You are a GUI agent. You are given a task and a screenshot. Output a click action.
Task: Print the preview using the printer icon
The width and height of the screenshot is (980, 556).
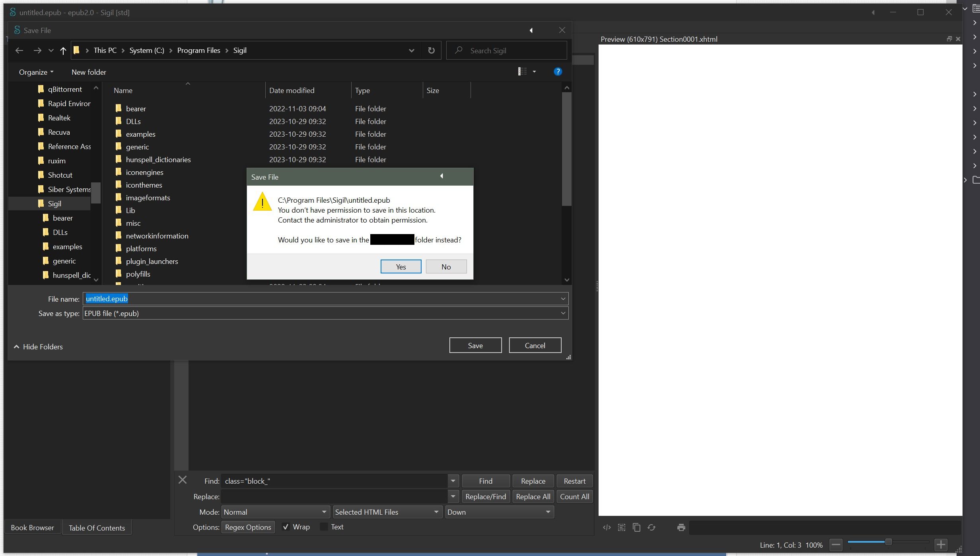pyautogui.click(x=681, y=527)
